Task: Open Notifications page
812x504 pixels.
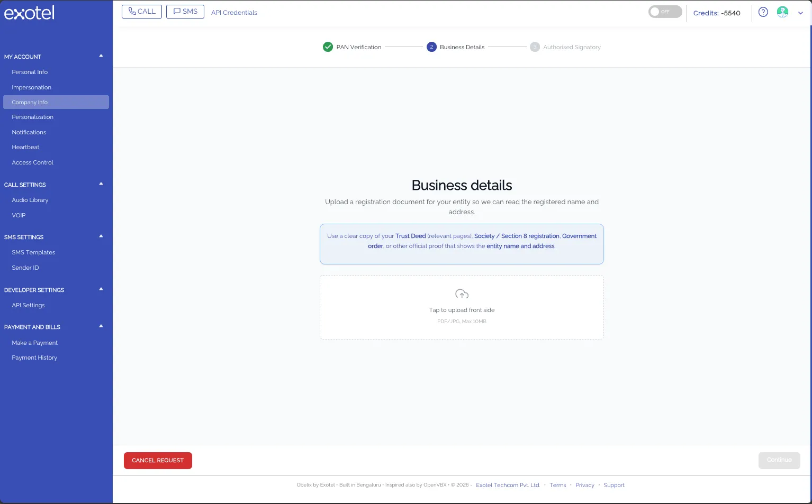Action: pyautogui.click(x=29, y=132)
